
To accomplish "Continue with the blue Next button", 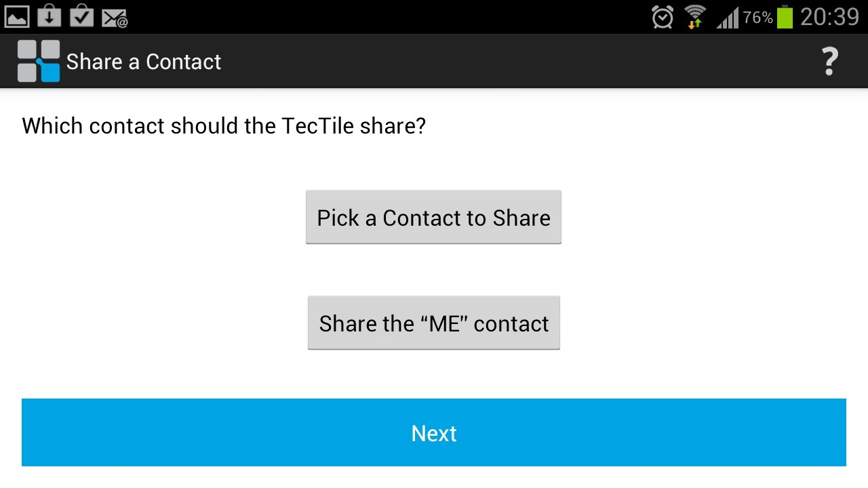I will (x=434, y=432).
